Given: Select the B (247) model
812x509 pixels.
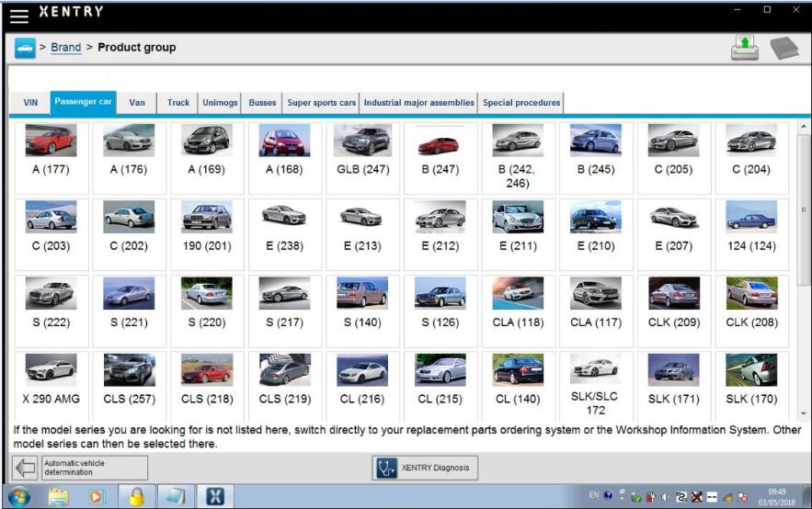Looking at the screenshot, I should [440, 158].
